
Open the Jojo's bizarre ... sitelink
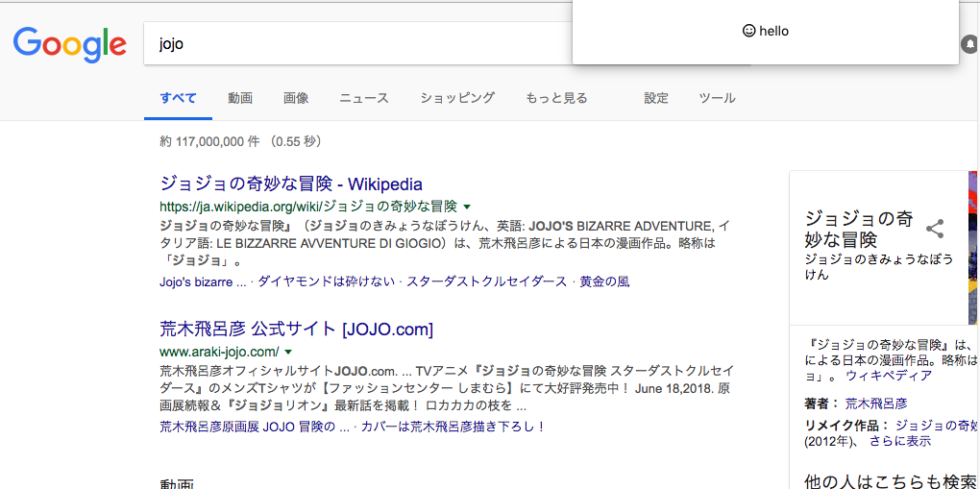[x=203, y=282]
